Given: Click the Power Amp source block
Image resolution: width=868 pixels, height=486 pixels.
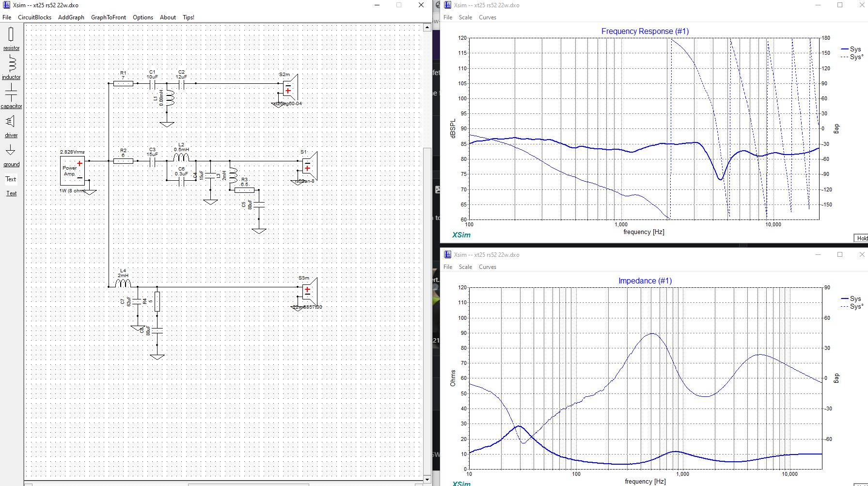Looking at the screenshot, I should 72,171.
